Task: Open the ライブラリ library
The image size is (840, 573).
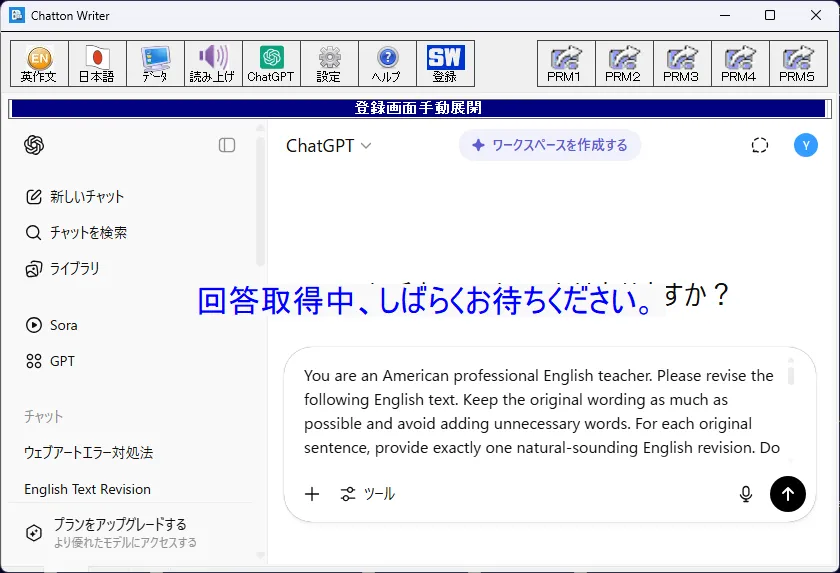Action: (x=63, y=268)
